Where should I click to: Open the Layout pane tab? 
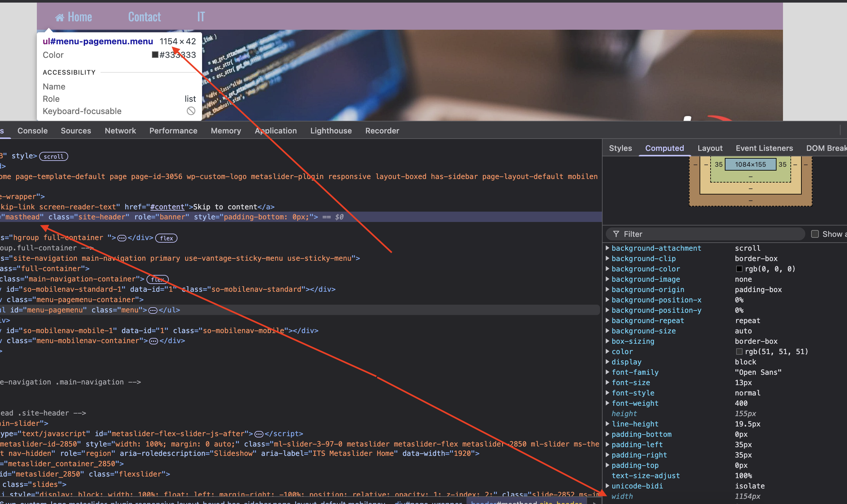click(710, 148)
